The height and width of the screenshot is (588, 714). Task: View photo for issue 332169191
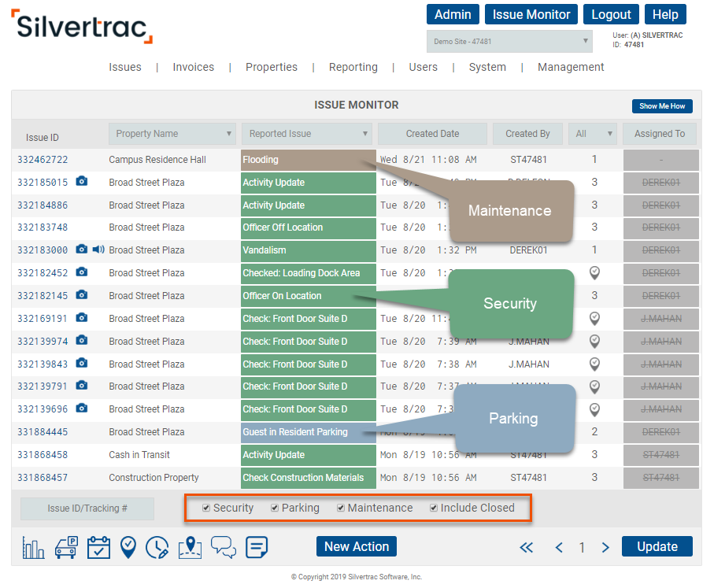tap(82, 317)
